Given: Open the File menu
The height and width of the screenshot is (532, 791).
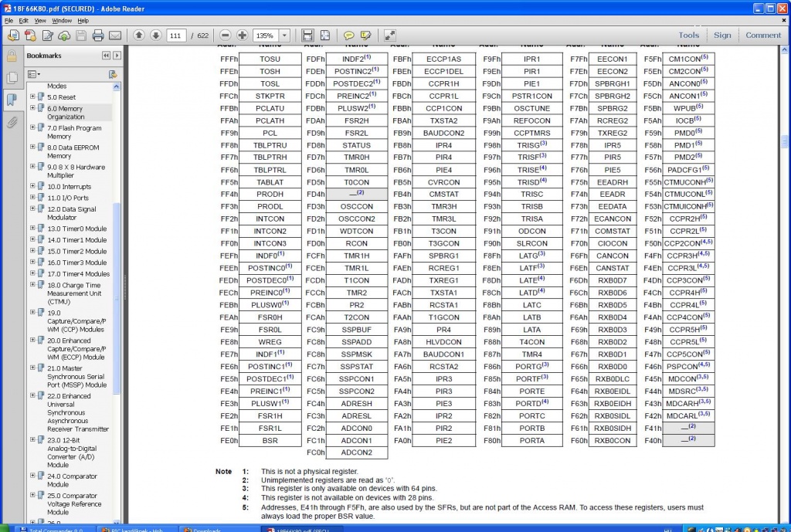Looking at the screenshot, I should click(8, 21).
